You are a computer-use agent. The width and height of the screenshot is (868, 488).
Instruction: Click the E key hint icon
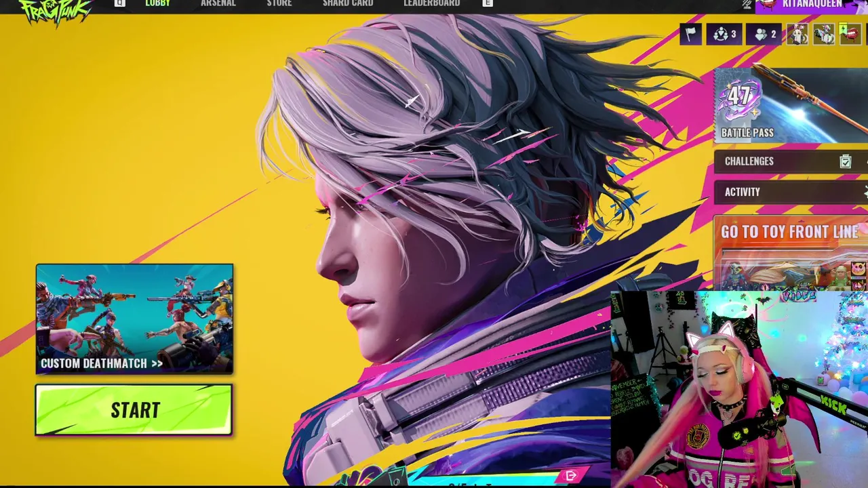pyautogui.click(x=488, y=3)
